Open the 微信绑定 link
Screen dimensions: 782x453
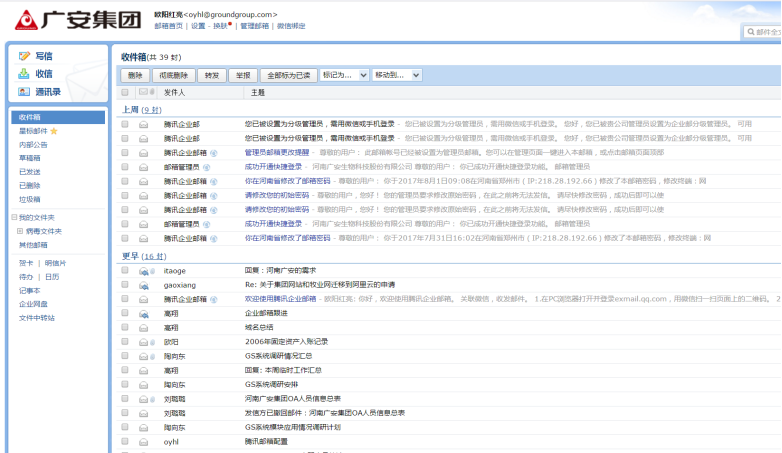click(x=291, y=26)
